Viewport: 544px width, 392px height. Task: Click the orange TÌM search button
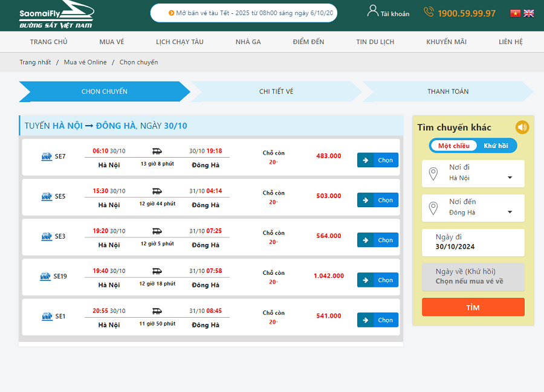point(473,307)
